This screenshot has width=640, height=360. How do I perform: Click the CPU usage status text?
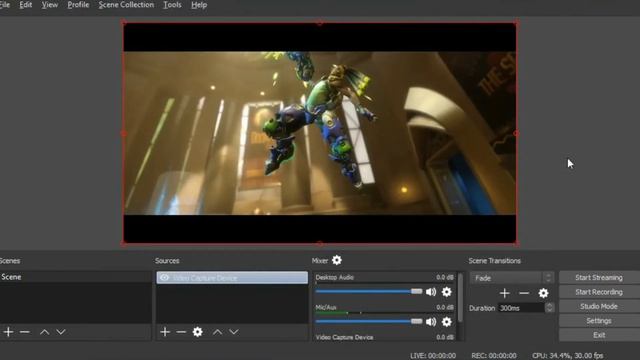pos(568,356)
